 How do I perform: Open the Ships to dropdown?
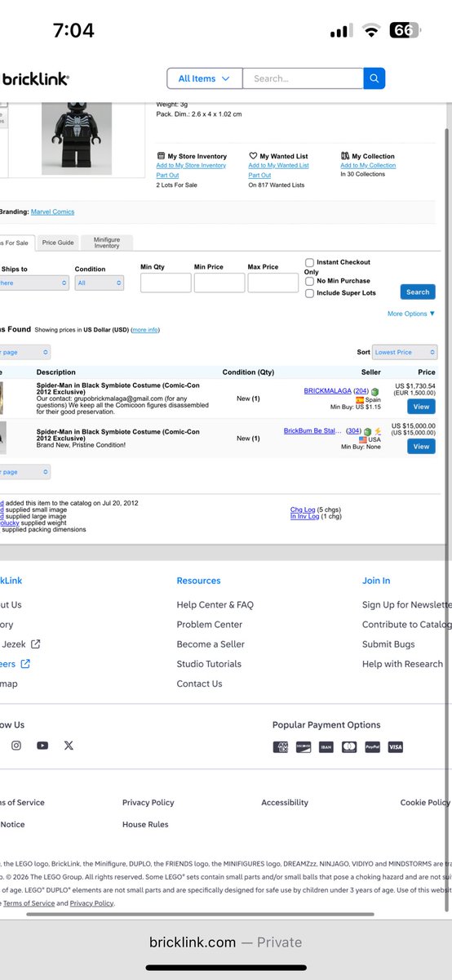coord(34,283)
